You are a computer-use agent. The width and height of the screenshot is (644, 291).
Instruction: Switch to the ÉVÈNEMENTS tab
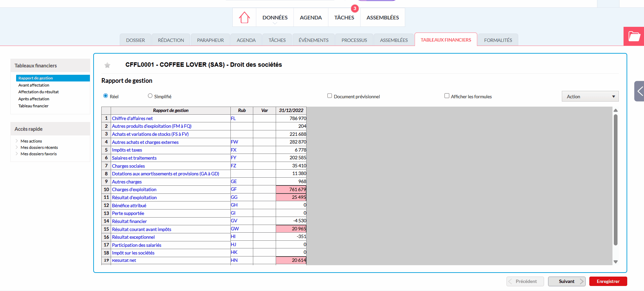(x=314, y=40)
